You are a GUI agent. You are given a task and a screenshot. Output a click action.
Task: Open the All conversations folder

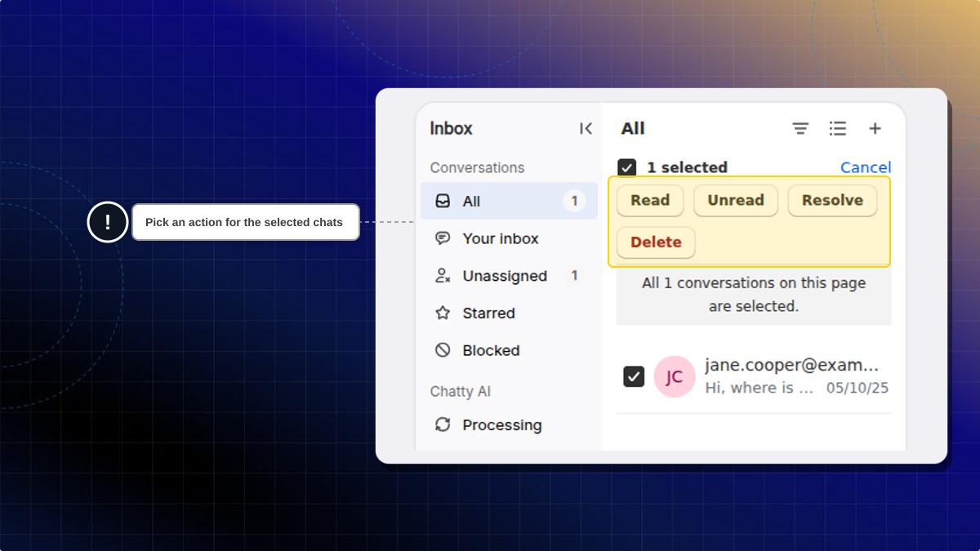[509, 201]
